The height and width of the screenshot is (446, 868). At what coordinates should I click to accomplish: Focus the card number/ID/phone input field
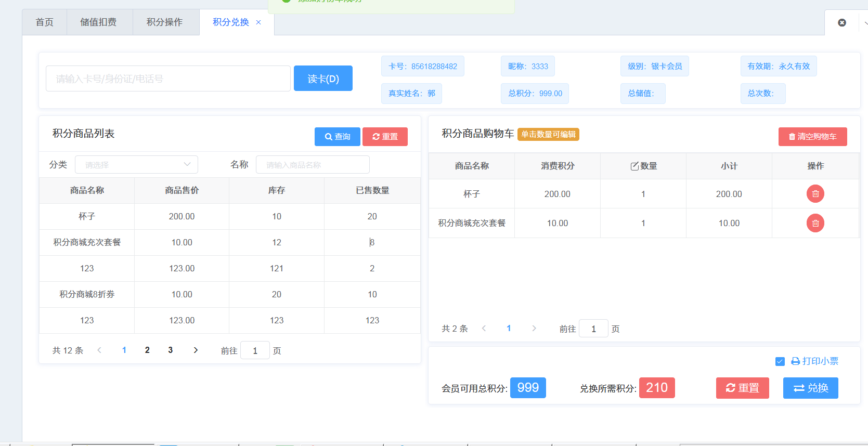(x=168, y=78)
